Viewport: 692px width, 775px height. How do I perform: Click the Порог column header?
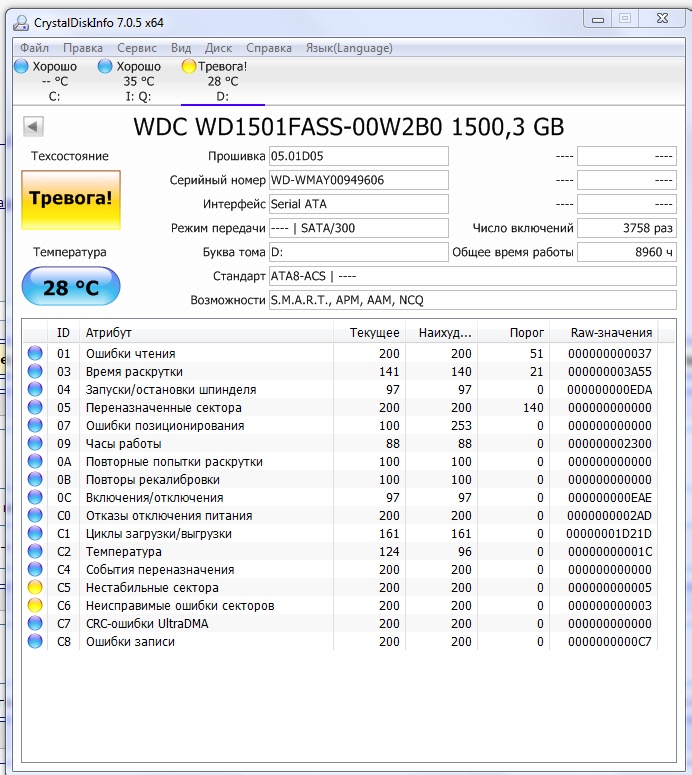coord(514,333)
